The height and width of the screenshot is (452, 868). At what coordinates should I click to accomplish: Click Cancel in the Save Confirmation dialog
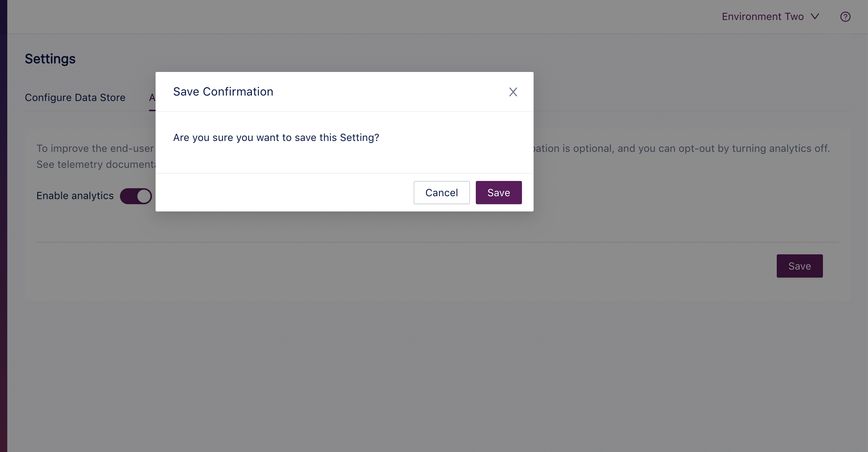click(441, 193)
